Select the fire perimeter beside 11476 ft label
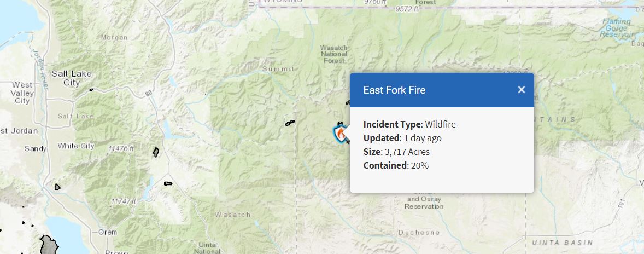644x254 pixels. point(156,152)
